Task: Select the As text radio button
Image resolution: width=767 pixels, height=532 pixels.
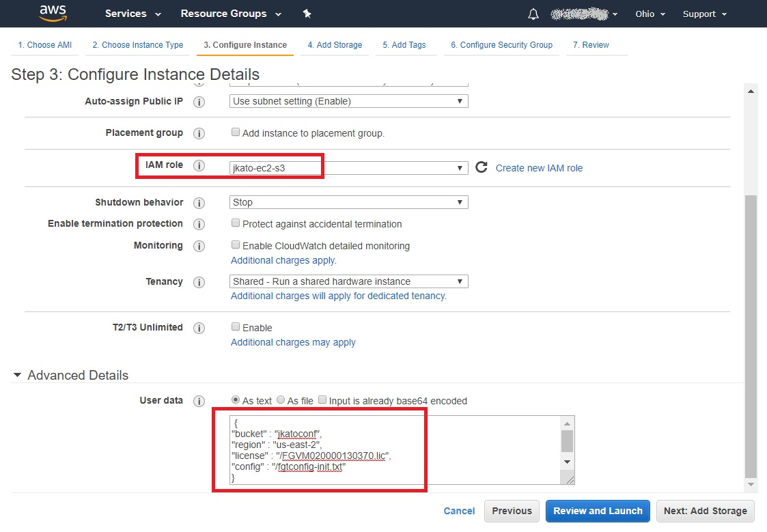Action: tap(235, 400)
